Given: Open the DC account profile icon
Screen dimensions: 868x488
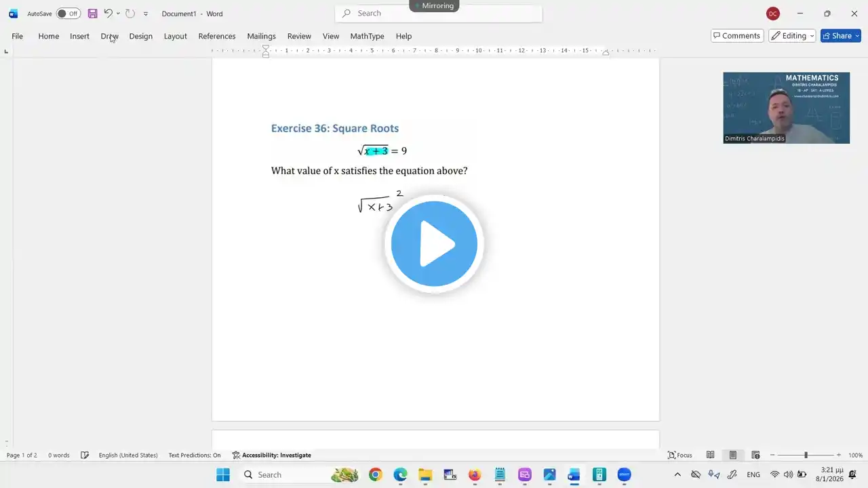Looking at the screenshot, I should pos(772,14).
